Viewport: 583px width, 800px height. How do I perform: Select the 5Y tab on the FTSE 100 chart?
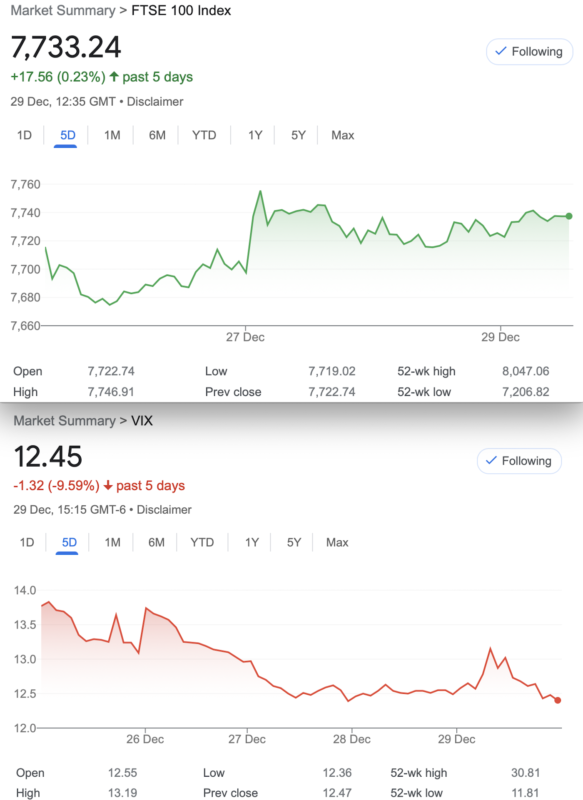coord(298,135)
